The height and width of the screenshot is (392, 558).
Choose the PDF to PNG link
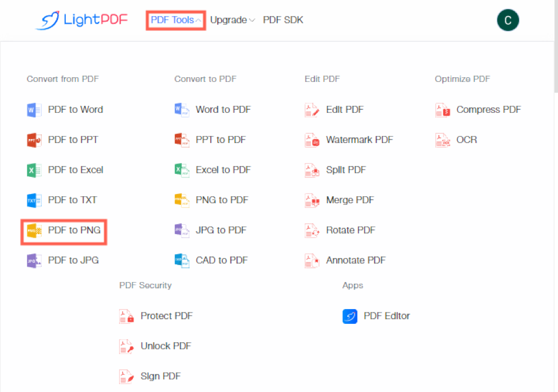coord(74,231)
